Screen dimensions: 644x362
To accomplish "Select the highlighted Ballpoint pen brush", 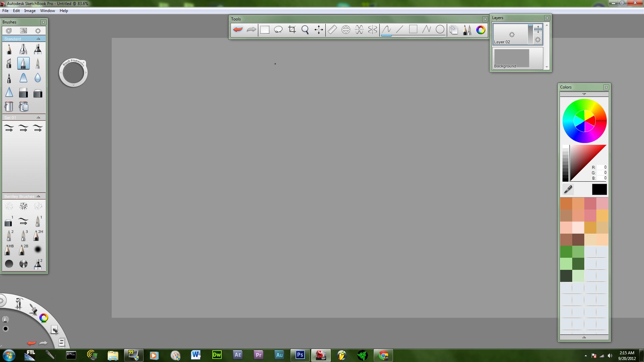I will (23, 63).
